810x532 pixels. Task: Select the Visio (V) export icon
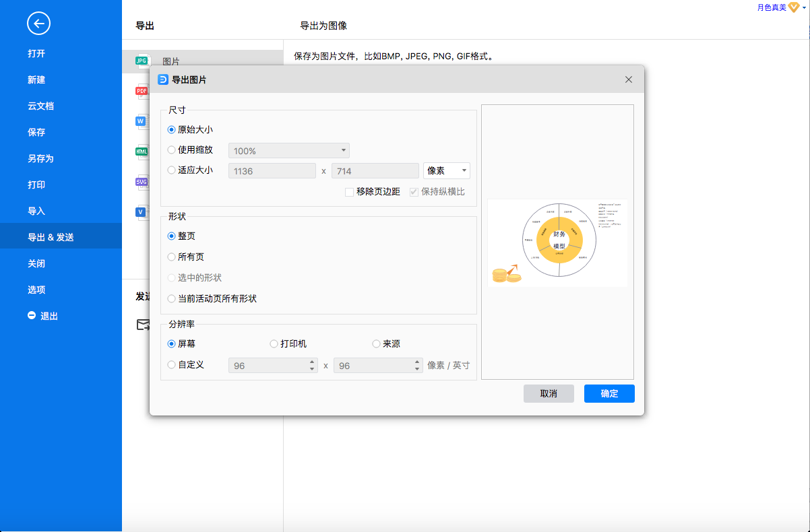[x=142, y=211]
